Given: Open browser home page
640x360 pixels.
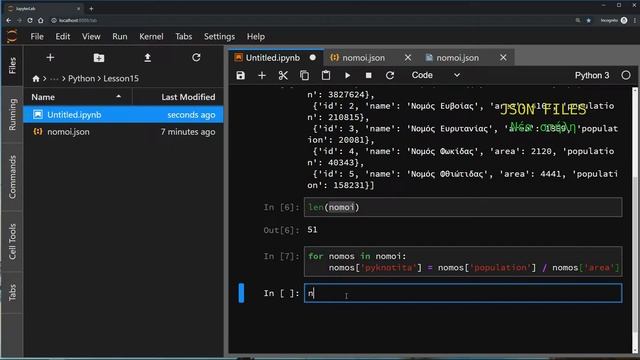Looking at the screenshot, I should pyautogui.click(x=40, y=20).
